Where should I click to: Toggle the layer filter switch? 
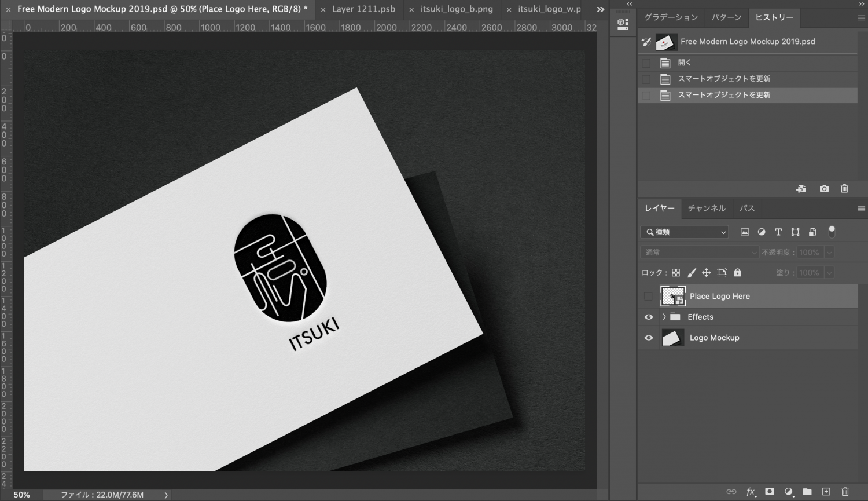click(x=832, y=232)
